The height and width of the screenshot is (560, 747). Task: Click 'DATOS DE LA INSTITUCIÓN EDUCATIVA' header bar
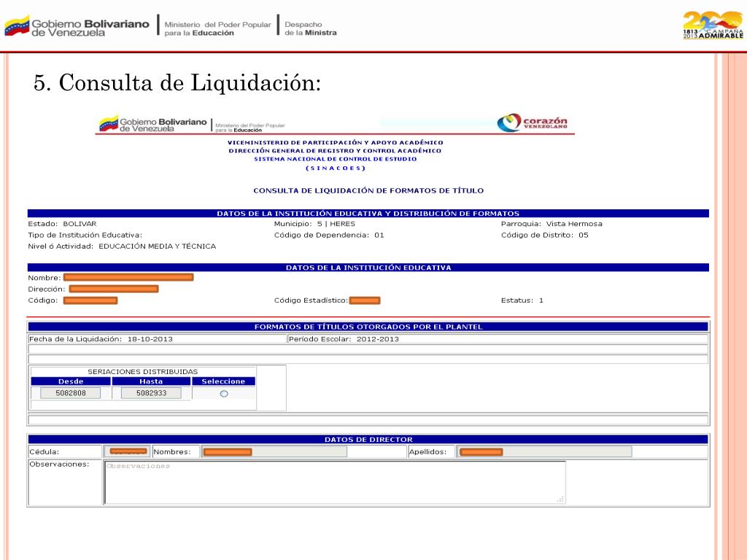368,268
